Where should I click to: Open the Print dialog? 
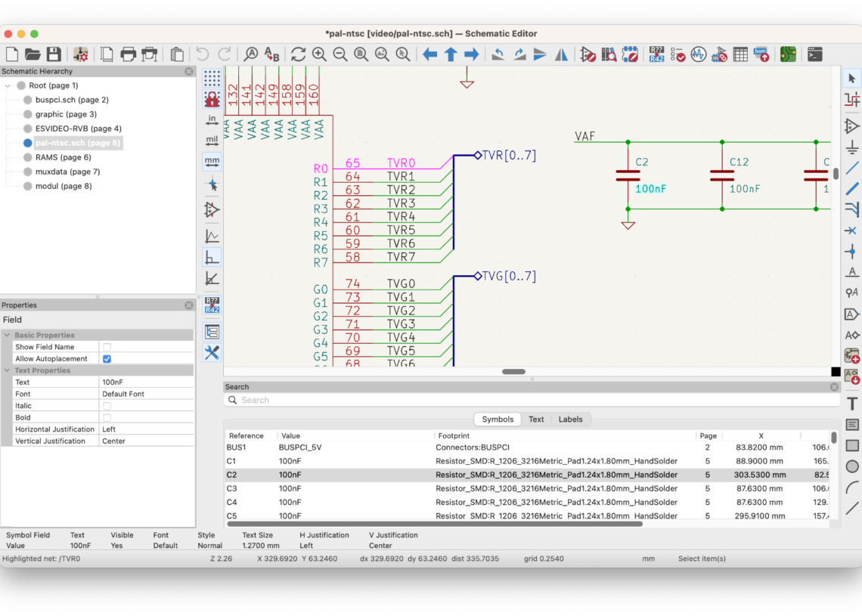127,54
